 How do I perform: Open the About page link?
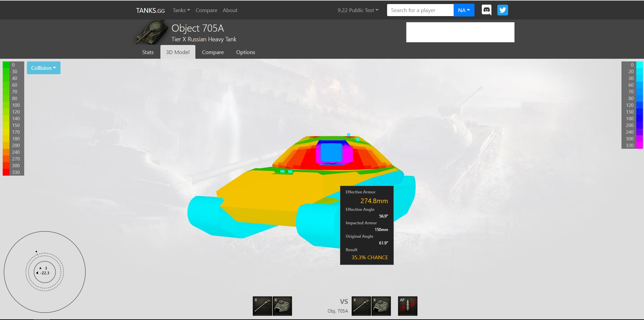(230, 10)
